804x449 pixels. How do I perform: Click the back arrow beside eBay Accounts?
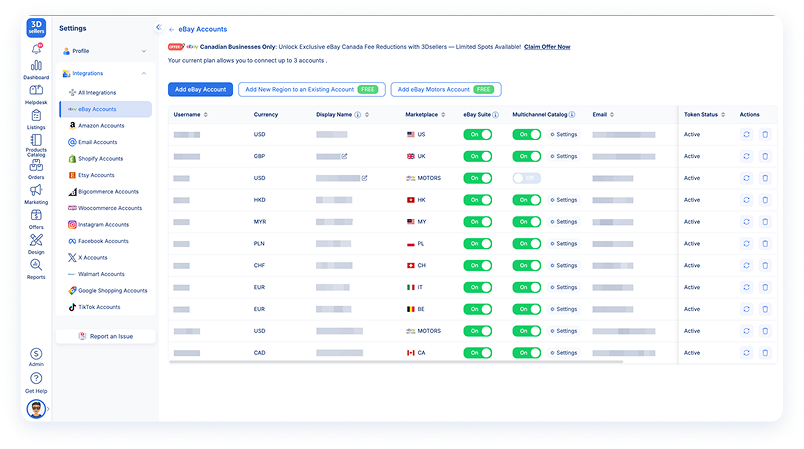click(x=172, y=30)
